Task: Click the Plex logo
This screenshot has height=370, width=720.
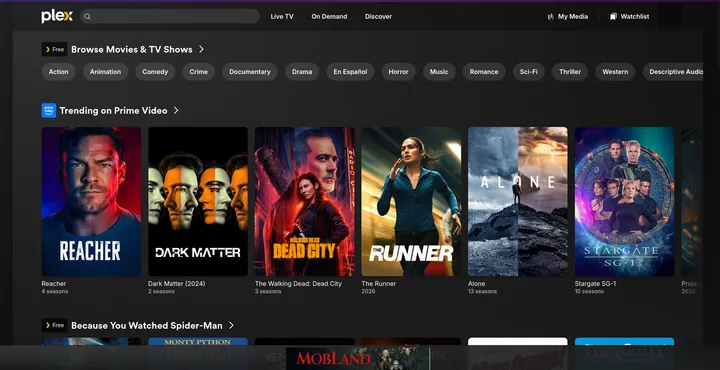Action: point(56,17)
